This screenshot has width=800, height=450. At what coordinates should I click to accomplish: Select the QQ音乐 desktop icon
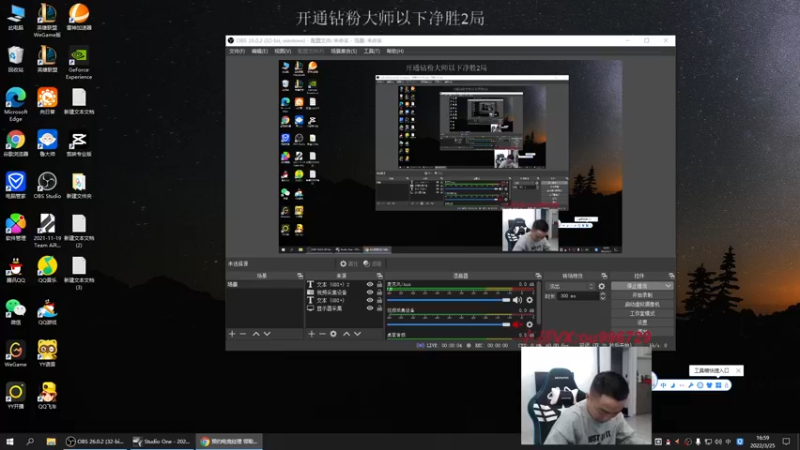(x=47, y=269)
